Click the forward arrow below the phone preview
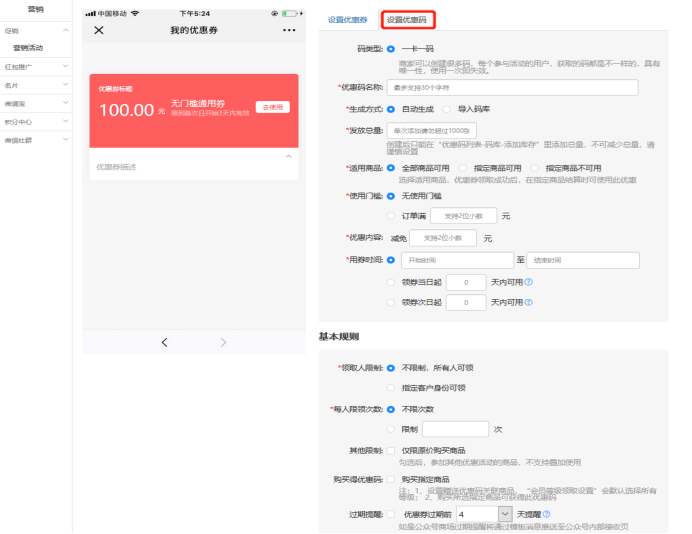Image resolution: width=692 pixels, height=534 pixels. click(223, 342)
